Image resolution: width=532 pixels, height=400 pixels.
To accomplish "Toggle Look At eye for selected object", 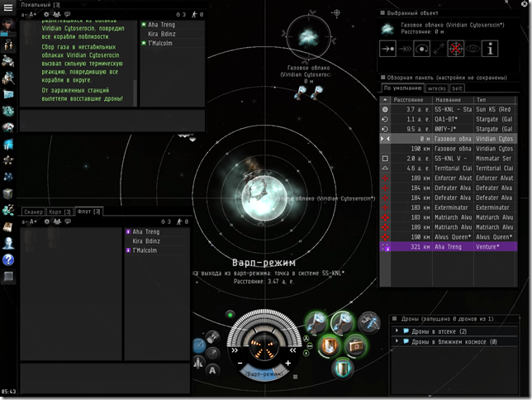I will click(x=473, y=49).
